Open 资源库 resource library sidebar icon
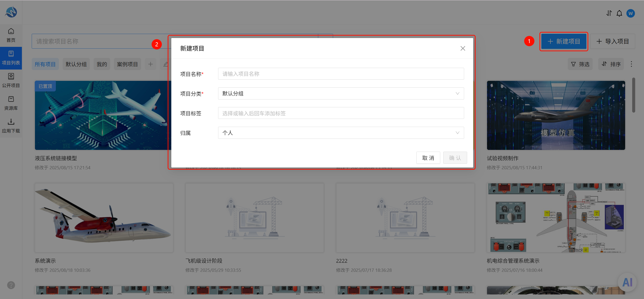Screen dimensions: 644x299 [x=11, y=103]
